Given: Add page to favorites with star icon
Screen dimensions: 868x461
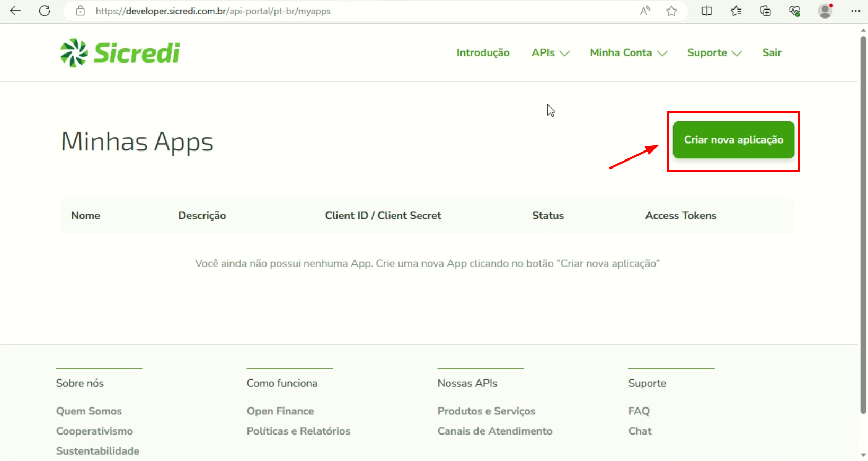Looking at the screenshot, I should 671,11.
